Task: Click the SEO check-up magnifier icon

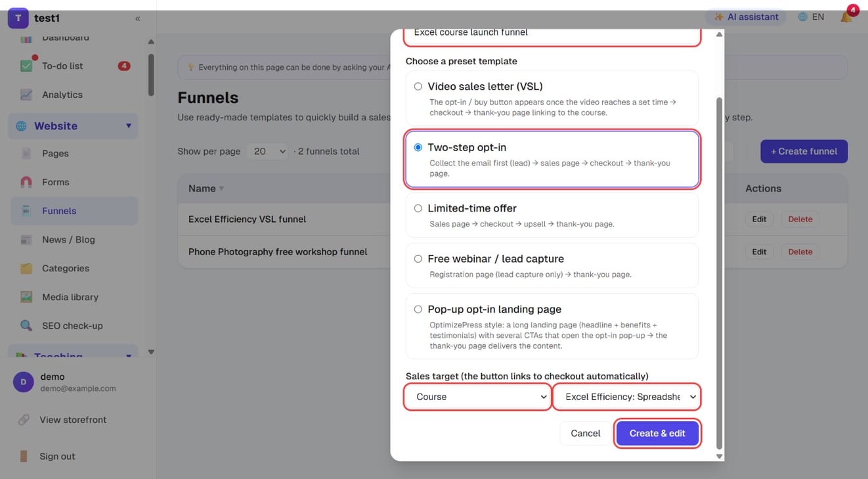Action: point(26,326)
